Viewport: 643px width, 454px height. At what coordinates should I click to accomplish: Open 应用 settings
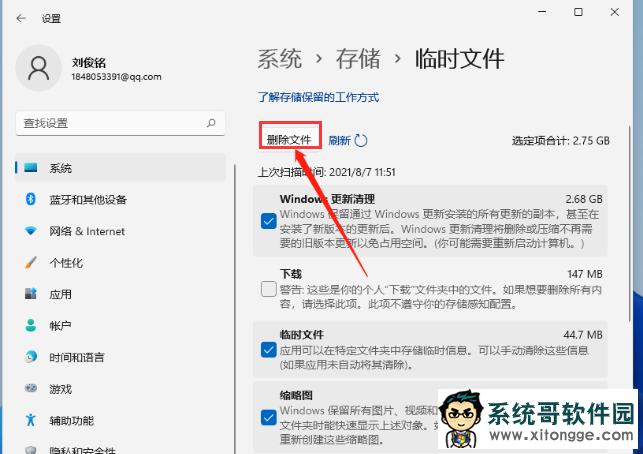pos(121,294)
